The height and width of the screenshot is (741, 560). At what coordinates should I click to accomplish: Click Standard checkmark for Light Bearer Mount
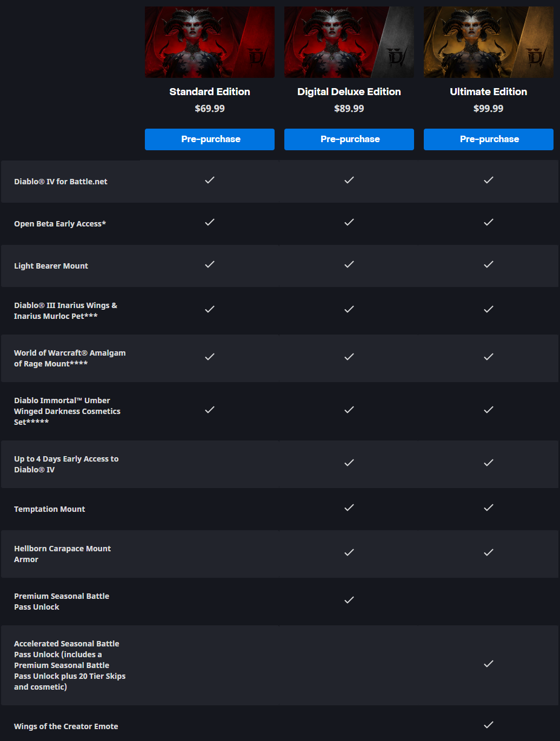210,264
